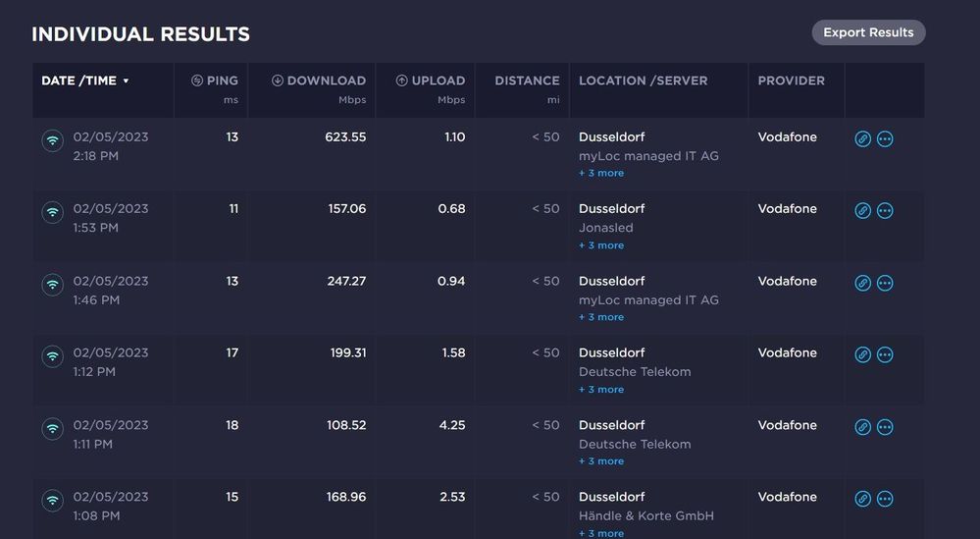
Task: Click the ping value 11
Action: pyautogui.click(x=233, y=209)
